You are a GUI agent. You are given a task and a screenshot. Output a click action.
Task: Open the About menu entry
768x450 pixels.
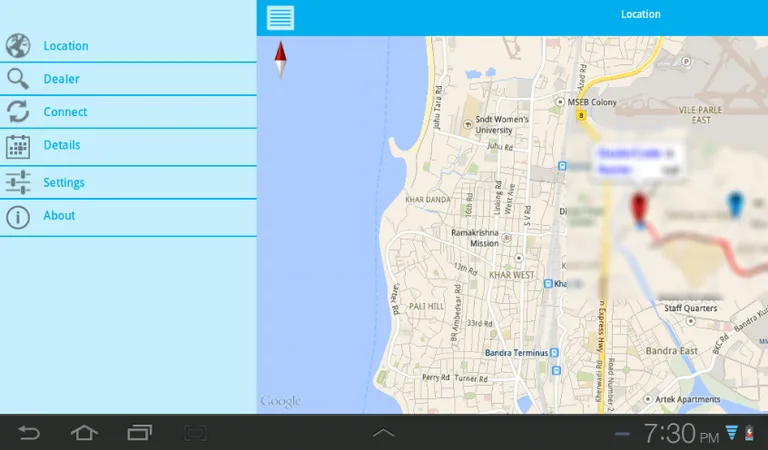coord(128,217)
